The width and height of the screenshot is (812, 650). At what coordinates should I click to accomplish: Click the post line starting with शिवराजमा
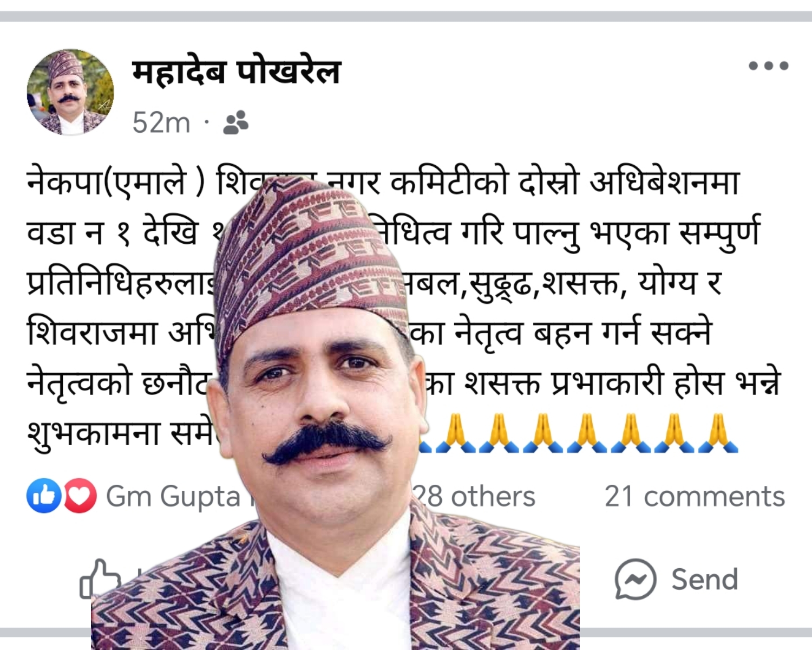[x=369, y=332]
